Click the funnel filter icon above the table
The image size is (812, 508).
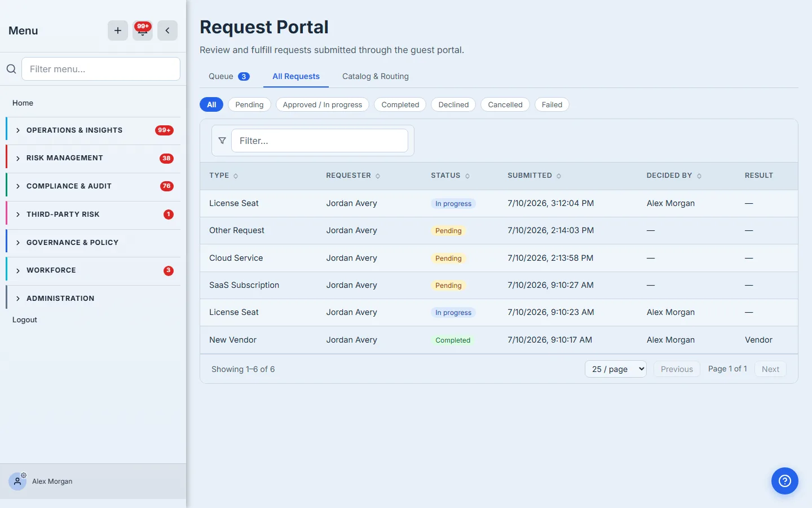pyautogui.click(x=222, y=141)
